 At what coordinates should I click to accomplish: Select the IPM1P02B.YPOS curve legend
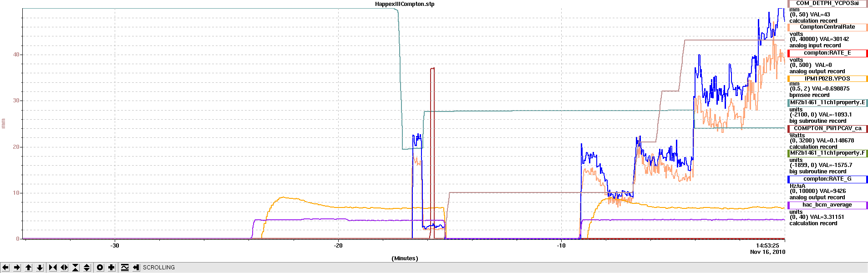[827, 79]
